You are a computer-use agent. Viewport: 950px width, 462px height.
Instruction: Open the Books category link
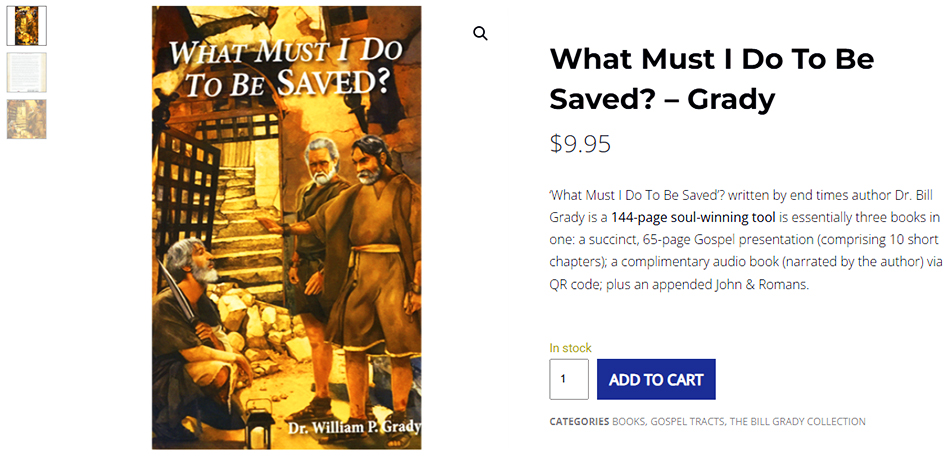point(628,422)
